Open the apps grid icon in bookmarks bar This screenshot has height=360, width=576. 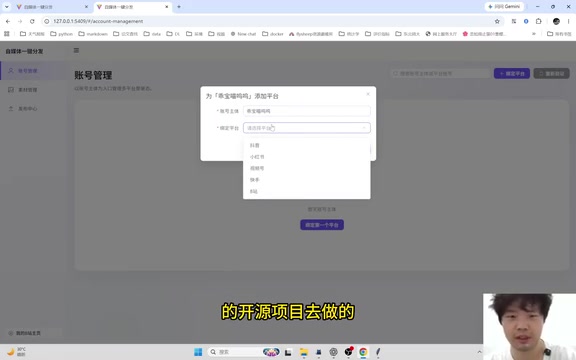7,34
